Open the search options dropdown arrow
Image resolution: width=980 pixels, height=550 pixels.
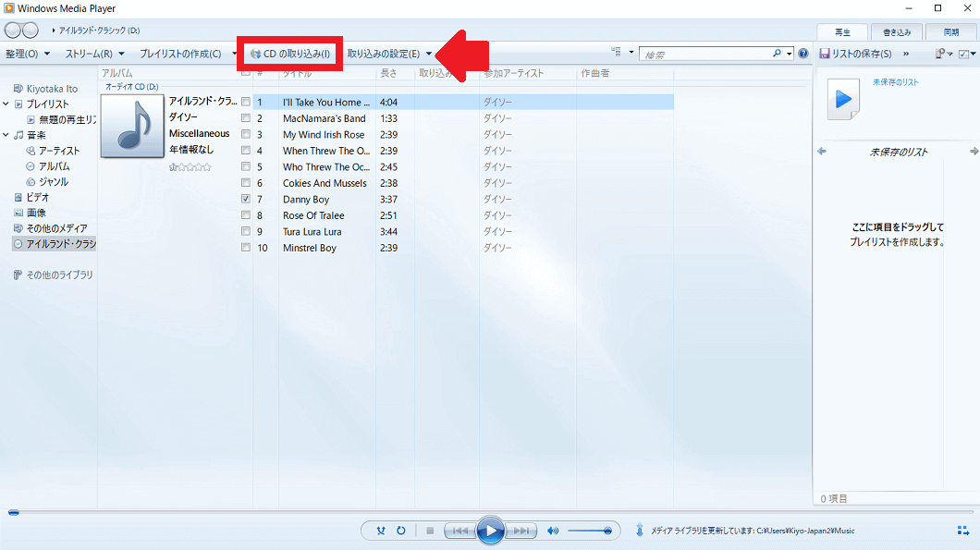(x=790, y=54)
